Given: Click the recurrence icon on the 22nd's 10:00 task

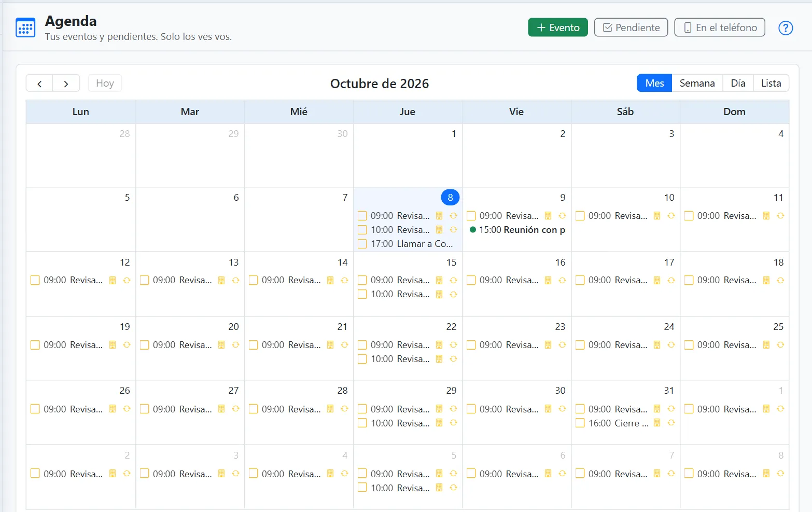Looking at the screenshot, I should pyautogui.click(x=453, y=359).
